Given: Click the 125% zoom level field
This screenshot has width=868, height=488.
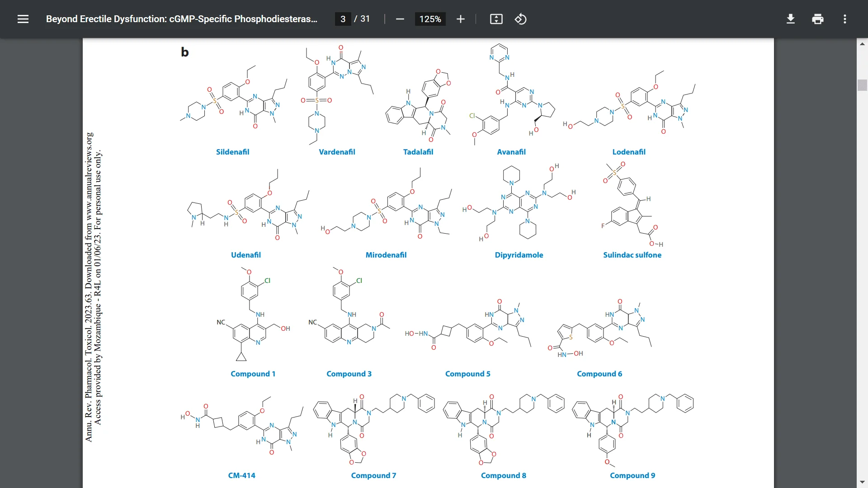Looking at the screenshot, I should point(430,19).
